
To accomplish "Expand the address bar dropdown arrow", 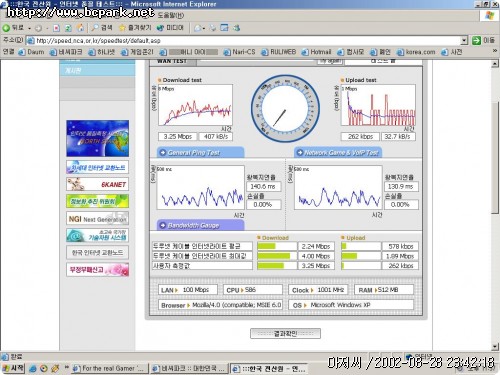I will (x=464, y=41).
